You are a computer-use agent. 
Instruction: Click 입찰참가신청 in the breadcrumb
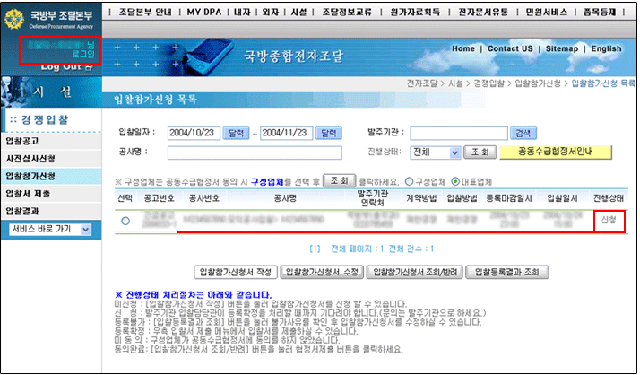(538, 84)
